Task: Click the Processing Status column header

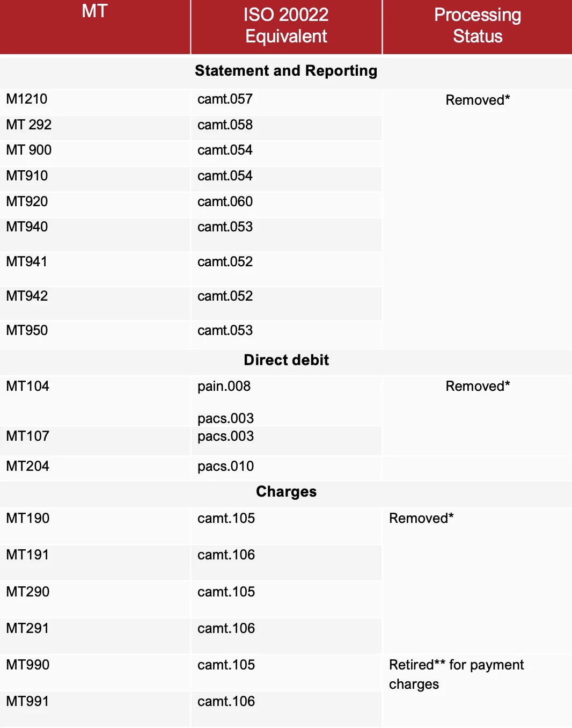Action: [477, 25]
